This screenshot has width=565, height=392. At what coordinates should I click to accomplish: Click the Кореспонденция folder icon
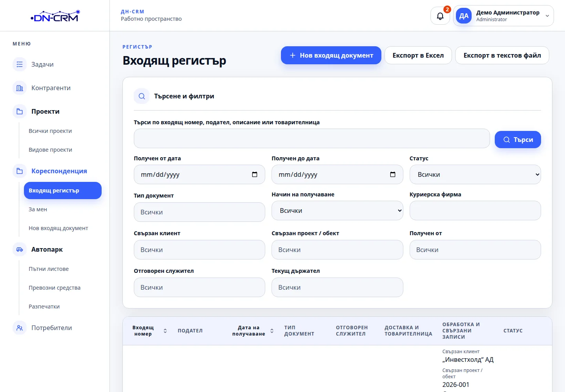[20, 171]
